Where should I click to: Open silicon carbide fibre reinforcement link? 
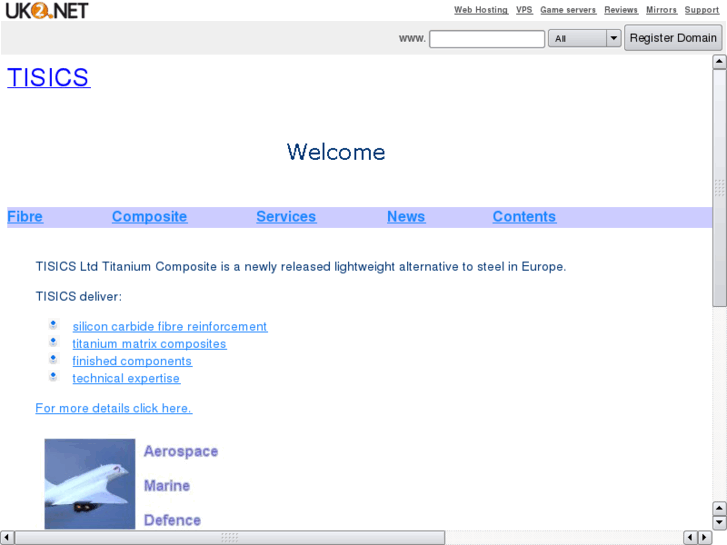pyautogui.click(x=170, y=327)
